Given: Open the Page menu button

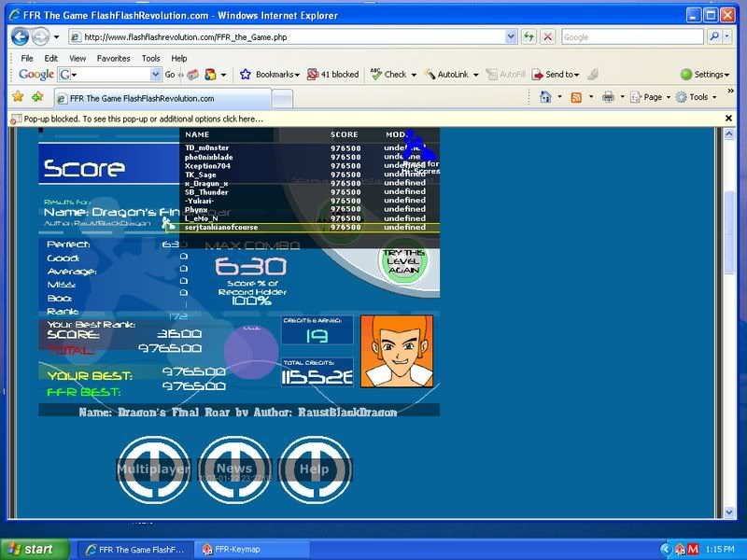Looking at the screenshot, I should (650, 97).
